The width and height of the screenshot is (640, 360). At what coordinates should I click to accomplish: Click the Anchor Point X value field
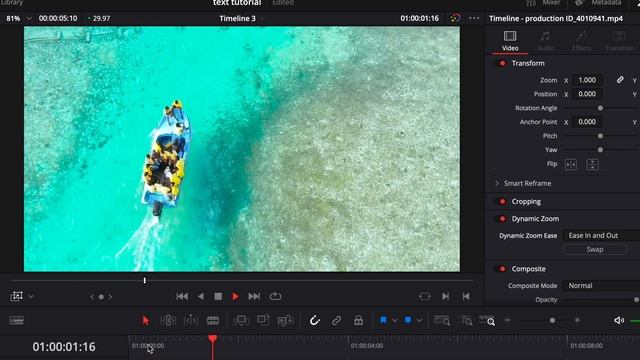pos(587,122)
